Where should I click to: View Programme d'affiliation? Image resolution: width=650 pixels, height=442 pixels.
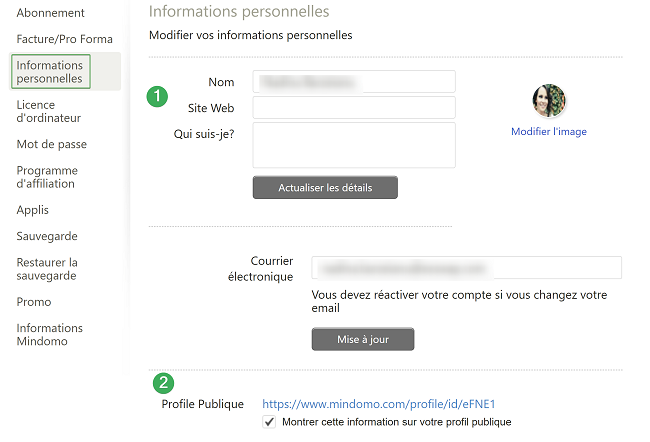click(x=47, y=177)
